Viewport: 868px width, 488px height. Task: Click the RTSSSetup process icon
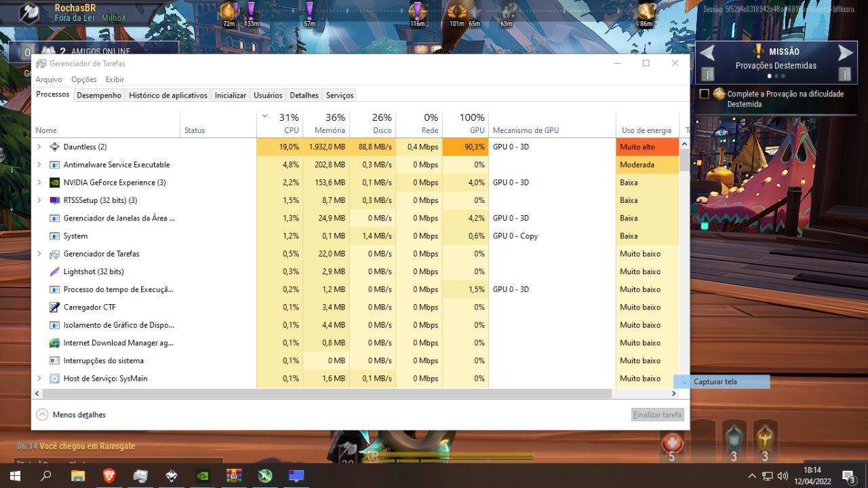(x=54, y=200)
